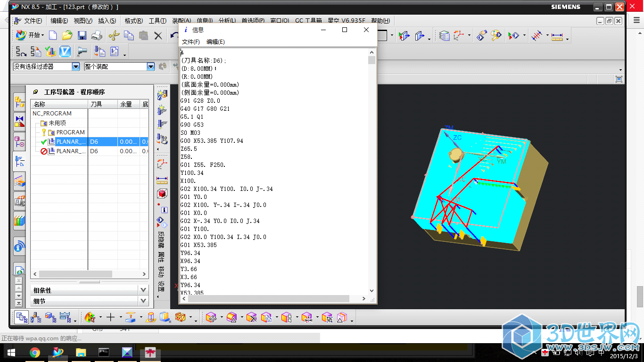Save the part with the floppy icon
Screen dimensions: 644x362
coord(82,35)
